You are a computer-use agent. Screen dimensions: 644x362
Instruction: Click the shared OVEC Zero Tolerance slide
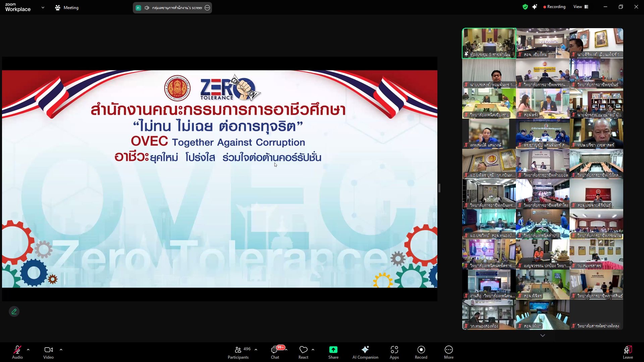(x=220, y=179)
